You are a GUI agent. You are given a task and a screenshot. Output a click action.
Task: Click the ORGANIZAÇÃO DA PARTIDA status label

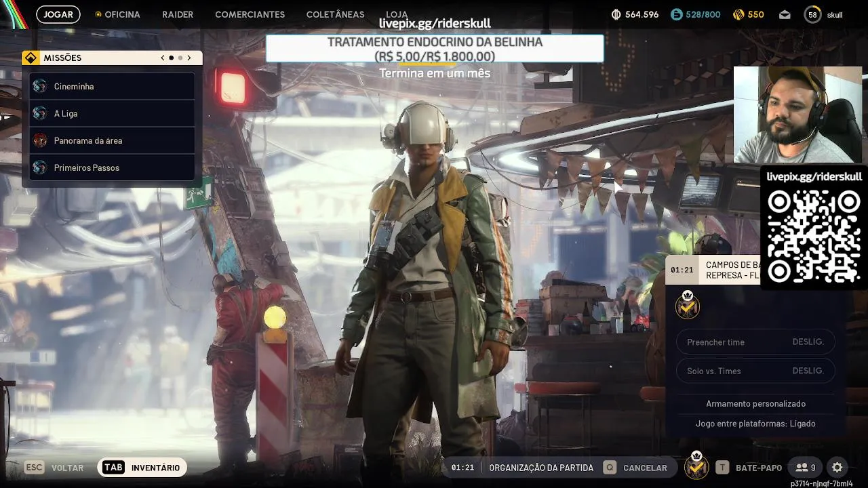541,468
